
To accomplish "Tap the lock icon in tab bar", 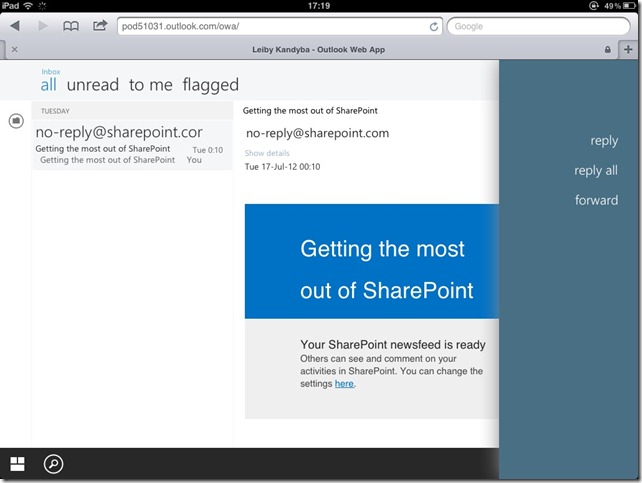I will click(608, 50).
